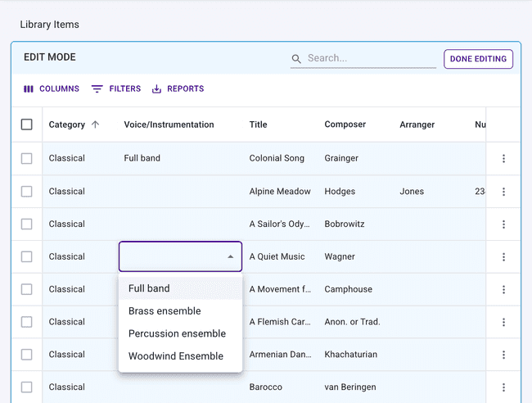Check the Armenian Dan... row checkbox
The width and height of the screenshot is (532, 403).
(27, 355)
